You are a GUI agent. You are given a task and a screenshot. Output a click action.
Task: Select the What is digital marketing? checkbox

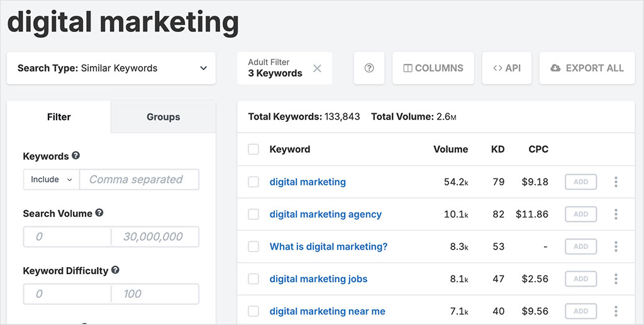(253, 247)
